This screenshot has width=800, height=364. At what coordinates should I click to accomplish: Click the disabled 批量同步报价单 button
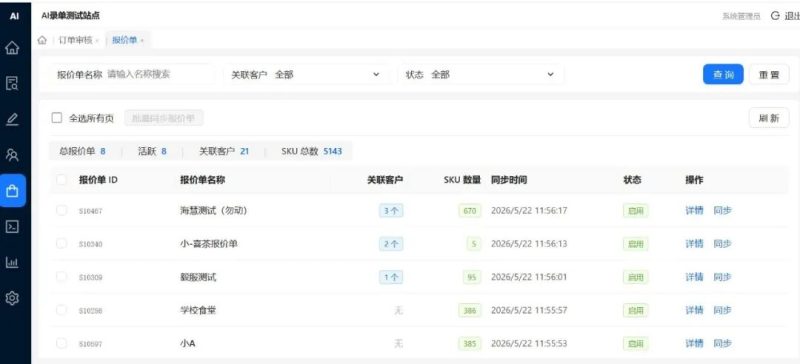164,118
